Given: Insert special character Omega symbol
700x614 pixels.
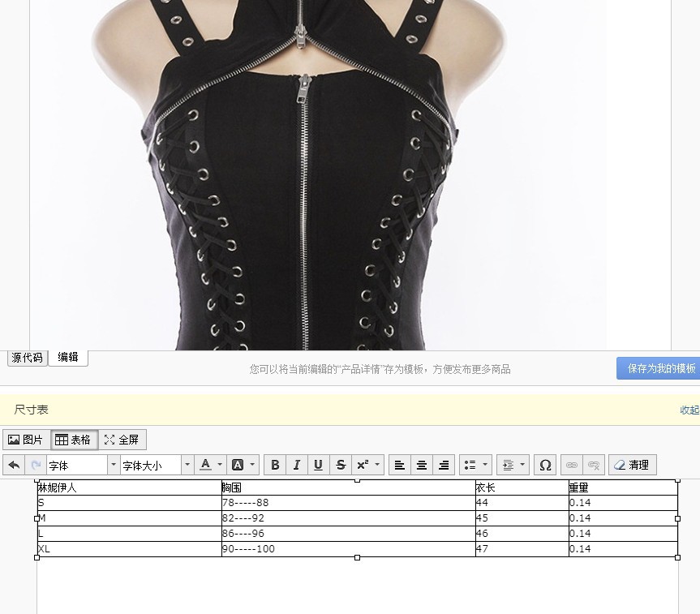Looking at the screenshot, I should click(x=545, y=466).
